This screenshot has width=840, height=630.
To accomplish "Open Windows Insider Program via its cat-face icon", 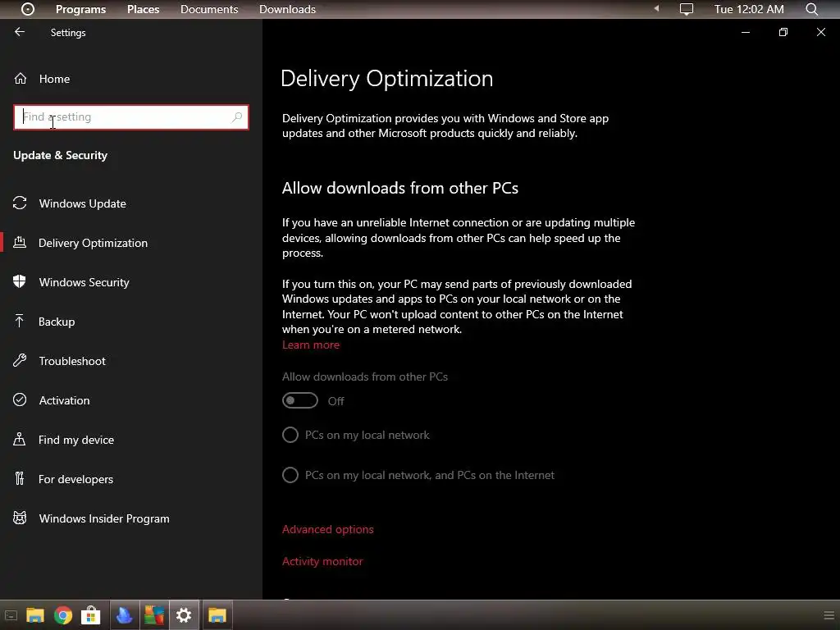I will coord(20,518).
